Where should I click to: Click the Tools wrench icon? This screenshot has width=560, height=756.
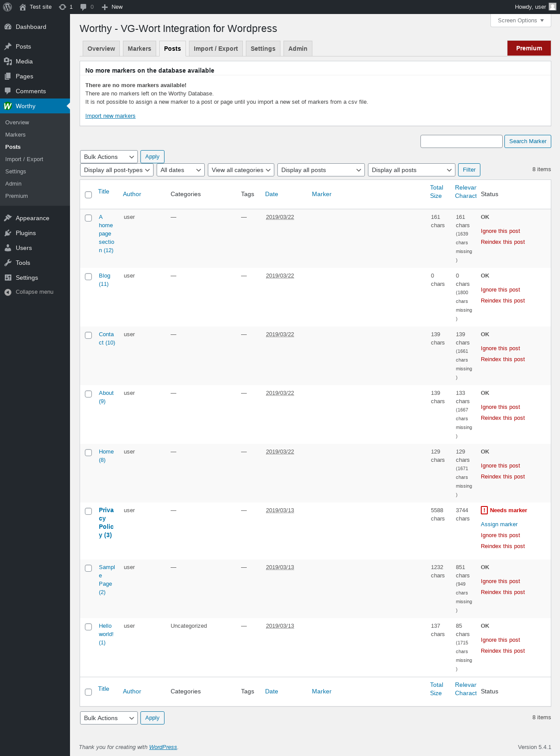[x=8, y=263]
